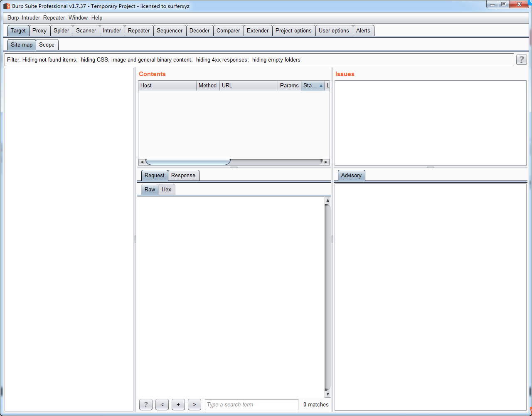Click the Burp Suite logo icon in title bar

7,6
